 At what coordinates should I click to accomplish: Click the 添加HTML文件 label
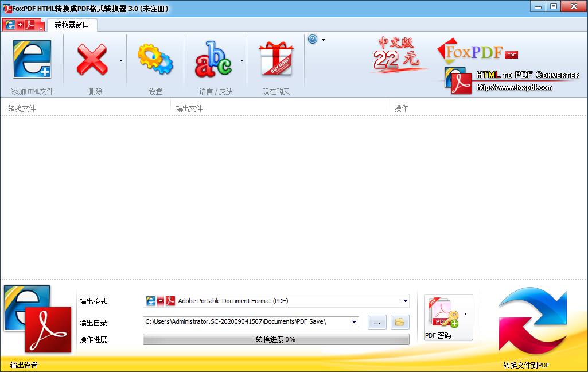32,91
